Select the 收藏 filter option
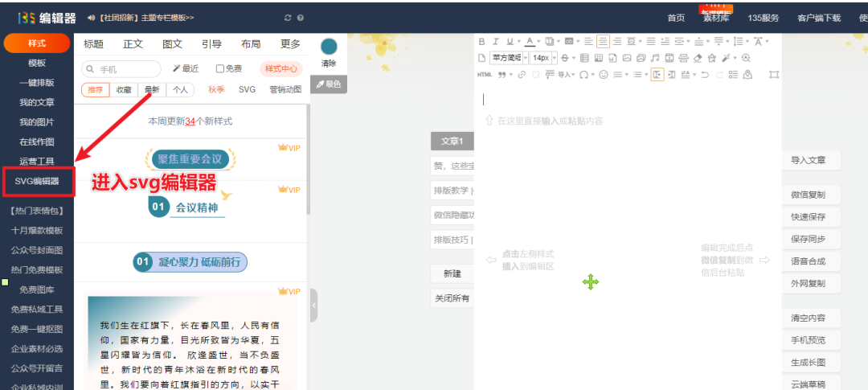The image size is (868, 390). 124,90
